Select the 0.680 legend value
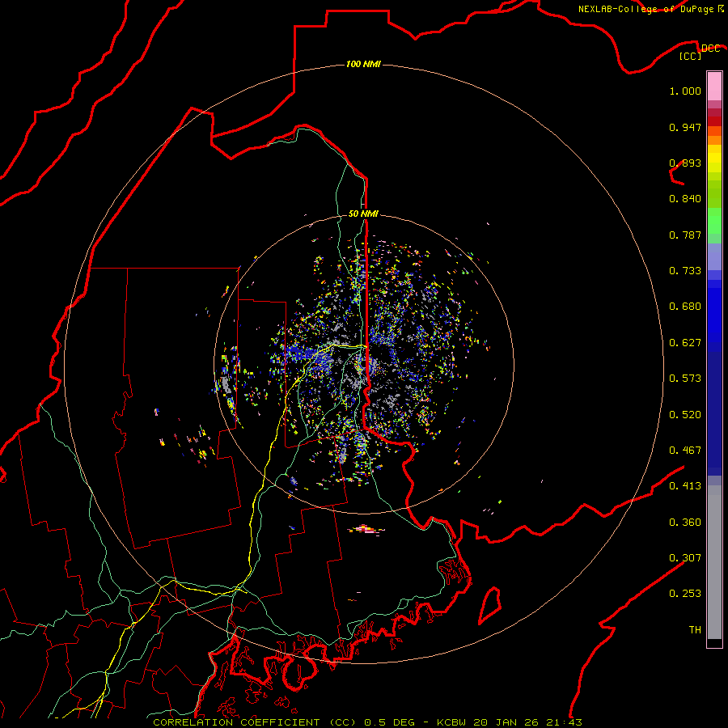The width and height of the screenshot is (728, 728). pyautogui.click(x=685, y=307)
